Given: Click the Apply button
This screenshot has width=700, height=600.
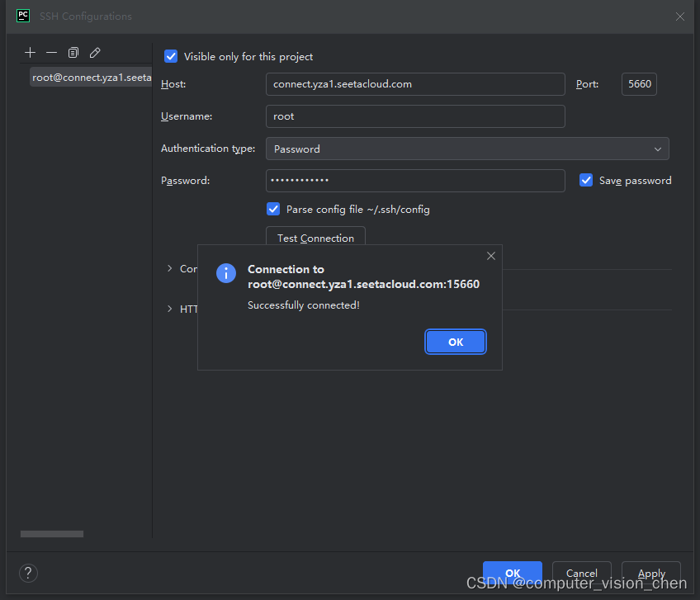Looking at the screenshot, I should pyautogui.click(x=651, y=572).
